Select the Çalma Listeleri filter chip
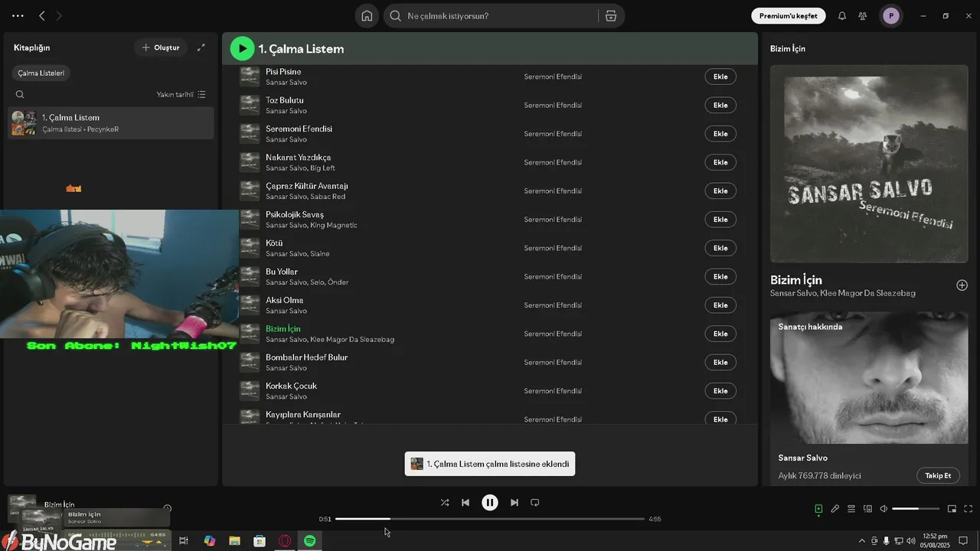The width and height of the screenshot is (980, 551). [x=41, y=73]
